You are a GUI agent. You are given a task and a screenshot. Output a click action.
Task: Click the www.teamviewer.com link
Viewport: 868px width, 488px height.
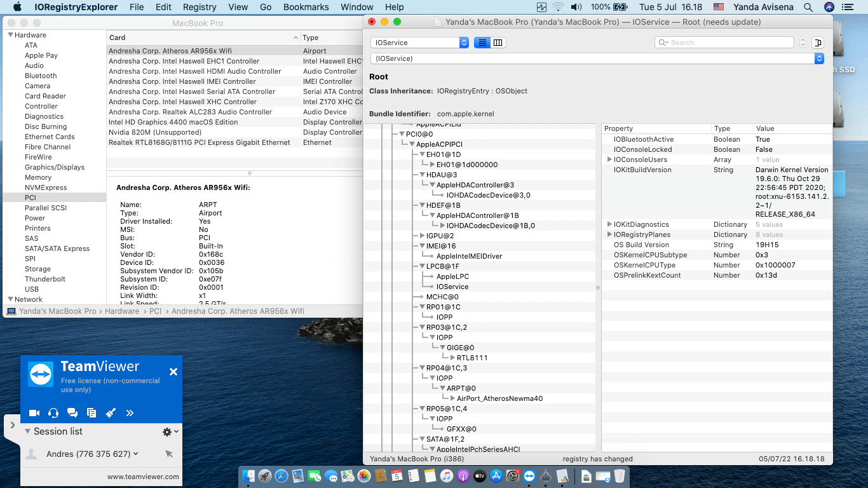[x=143, y=477]
